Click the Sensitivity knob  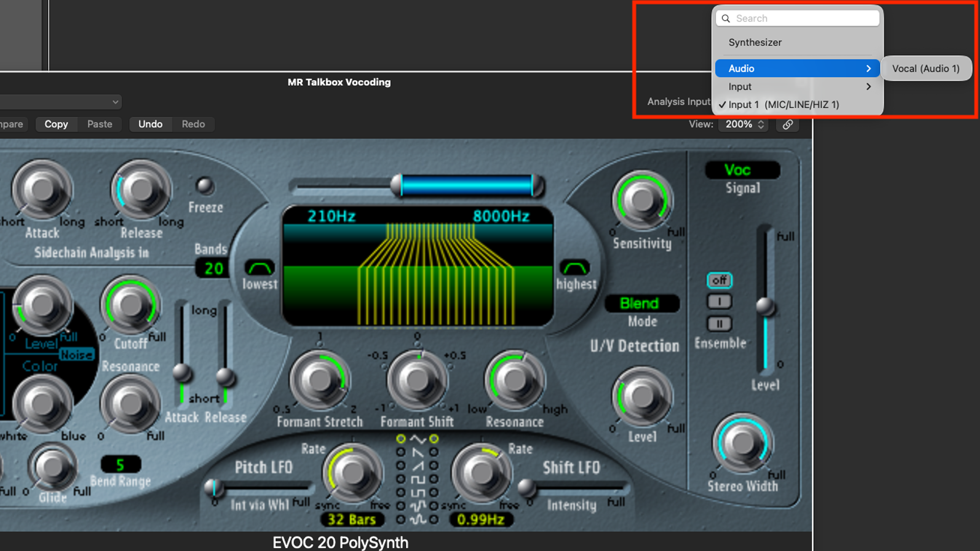[x=642, y=201]
